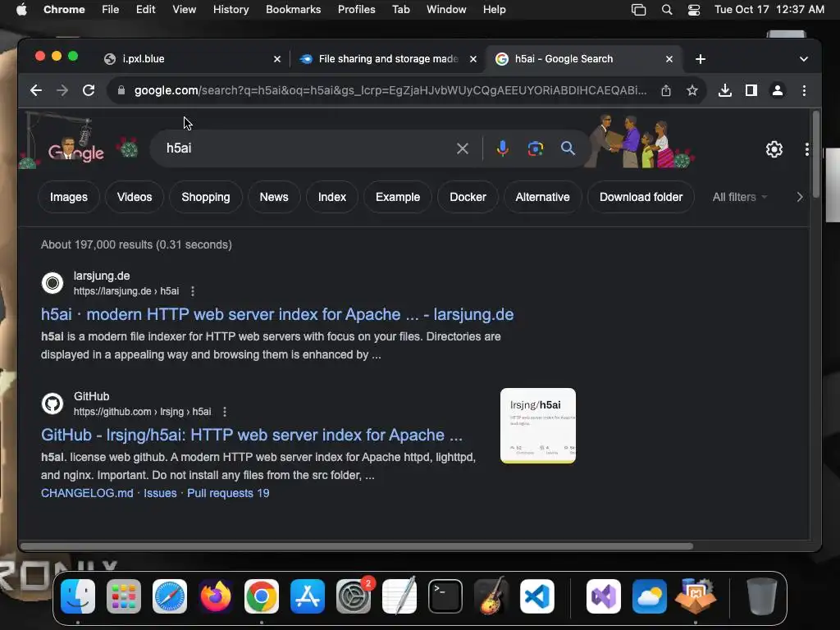Open Chrome profile avatar menu
Screen dimensions: 840x630
(778, 90)
